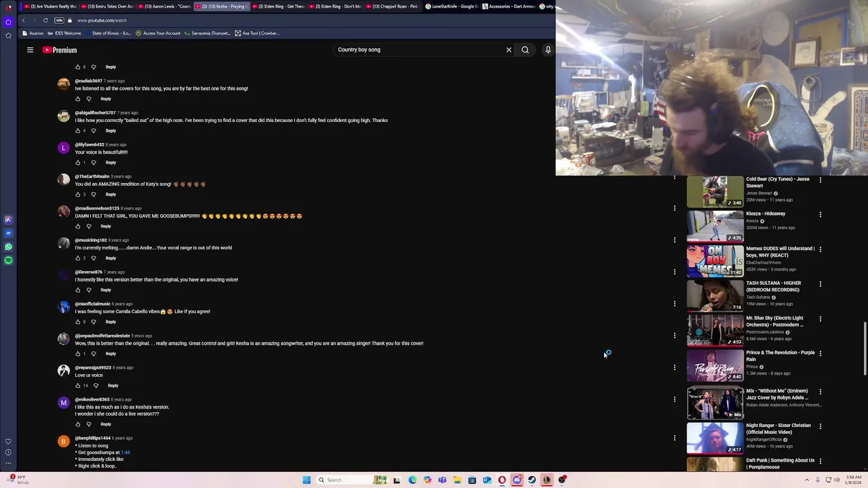Open @jonpaulmoffettarealestate commenter avatar

(64, 339)
